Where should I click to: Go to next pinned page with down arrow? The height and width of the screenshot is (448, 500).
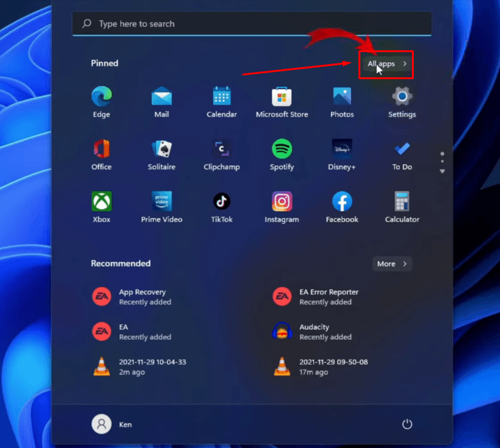coord(442,172)
